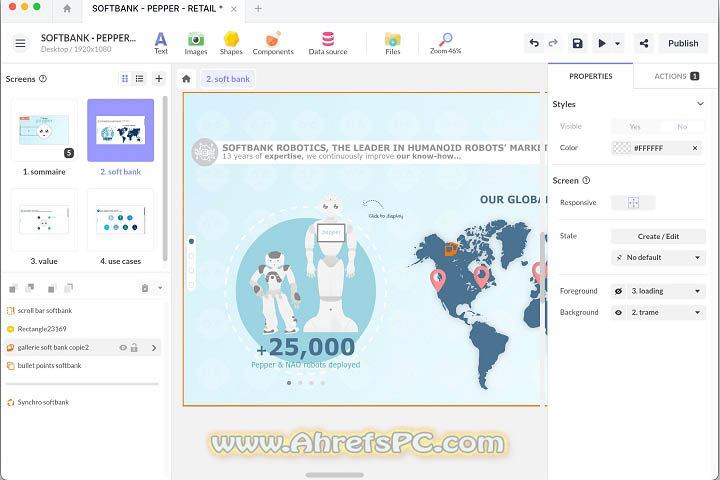720x480 pixels.
Task: Open the hamburger main menu
Action: [x=20, y=43]
